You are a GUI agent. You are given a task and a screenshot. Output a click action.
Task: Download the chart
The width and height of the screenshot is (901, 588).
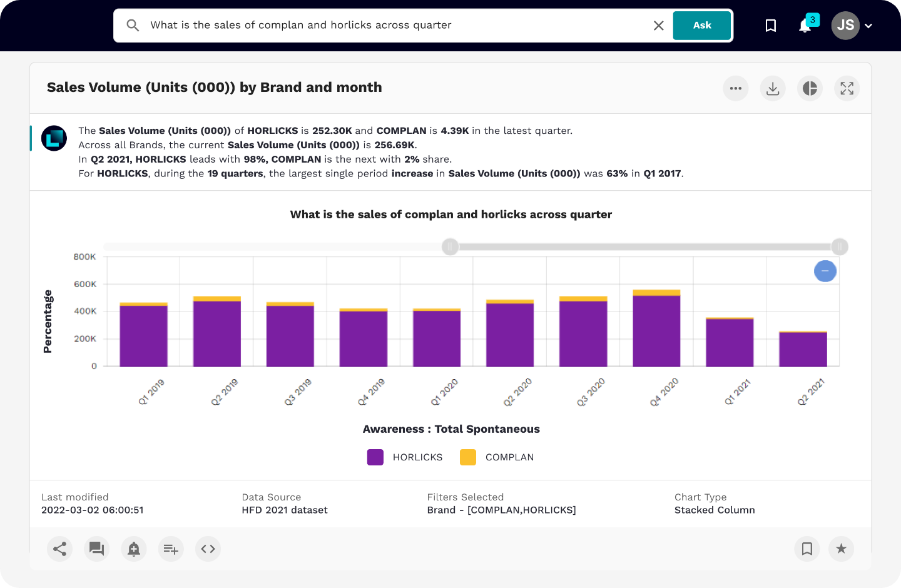[x=773, y=88]
